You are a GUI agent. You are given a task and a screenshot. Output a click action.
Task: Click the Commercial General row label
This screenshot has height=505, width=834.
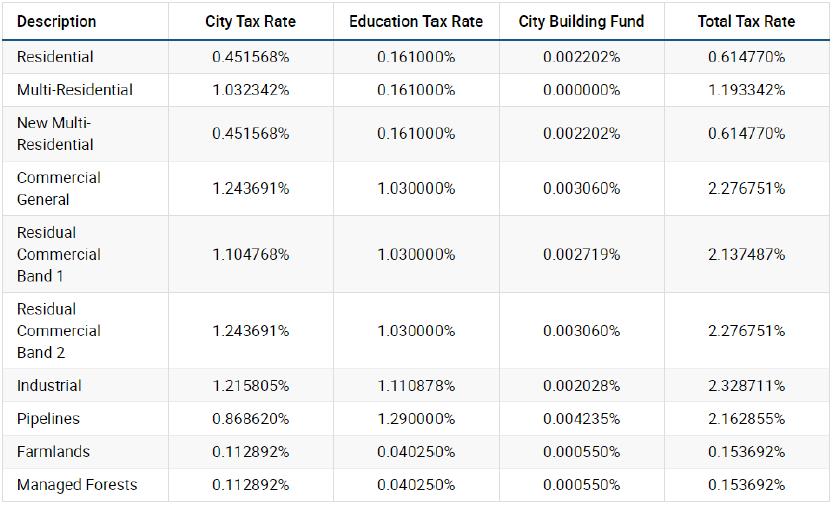pyautogui.click(x=59, y=188)
